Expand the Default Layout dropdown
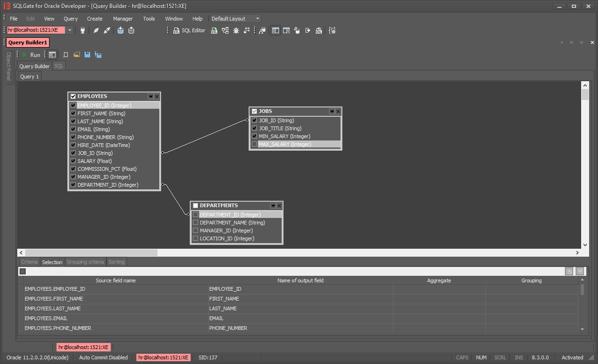The image size is (598, 364). pyautogui.click(x=257, y=19)
